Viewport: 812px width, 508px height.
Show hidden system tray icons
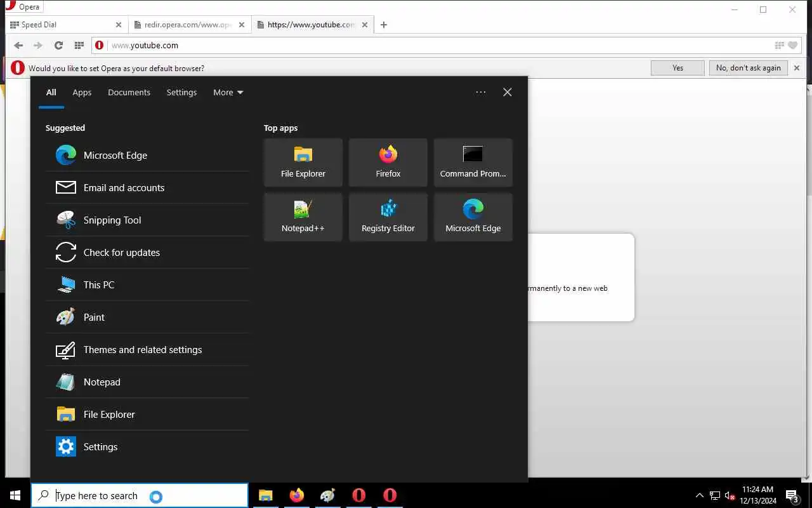700,495
